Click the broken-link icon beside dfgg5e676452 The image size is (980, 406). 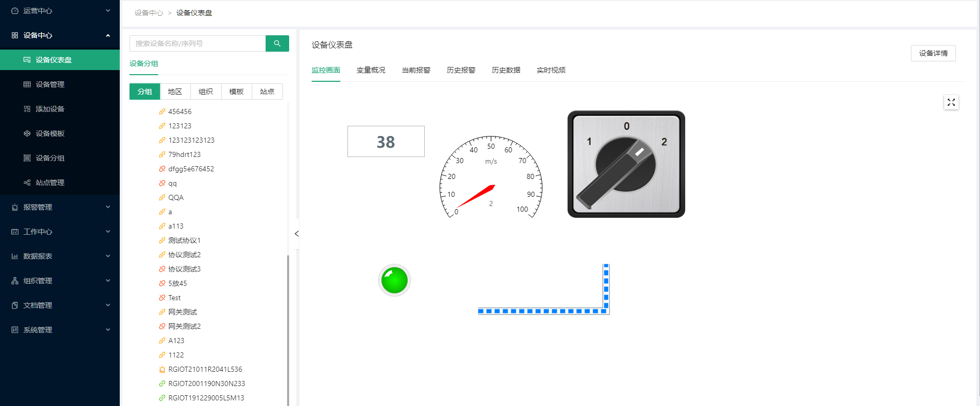click(x=162, y=169)
